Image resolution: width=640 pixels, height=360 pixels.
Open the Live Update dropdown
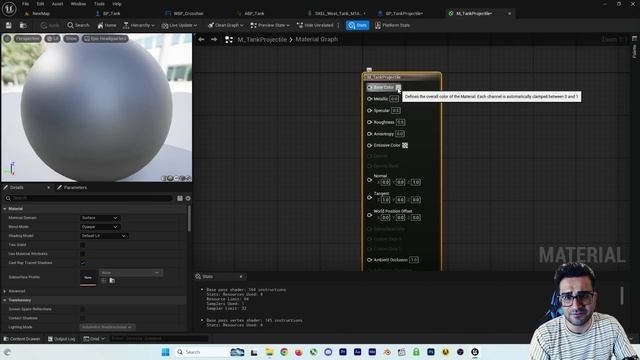point(179,25)
